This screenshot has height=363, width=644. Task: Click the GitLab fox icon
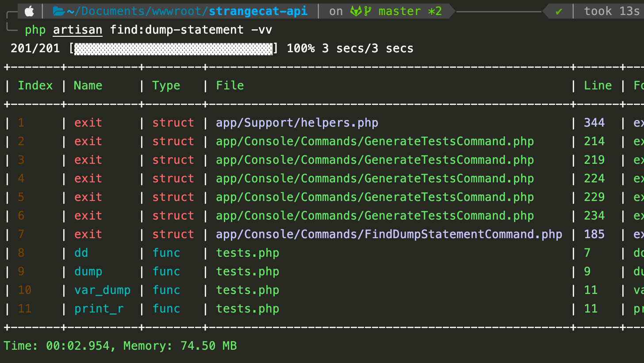(356, 11)
